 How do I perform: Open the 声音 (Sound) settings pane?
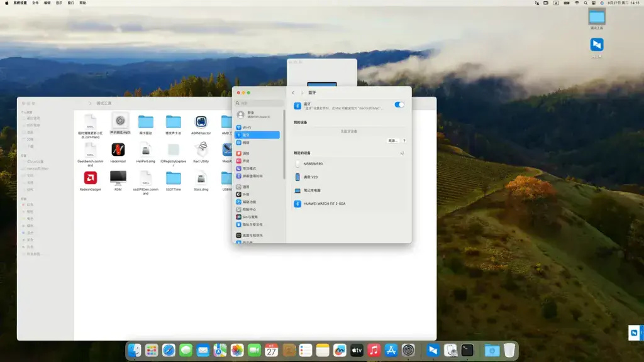pos(257,161)
